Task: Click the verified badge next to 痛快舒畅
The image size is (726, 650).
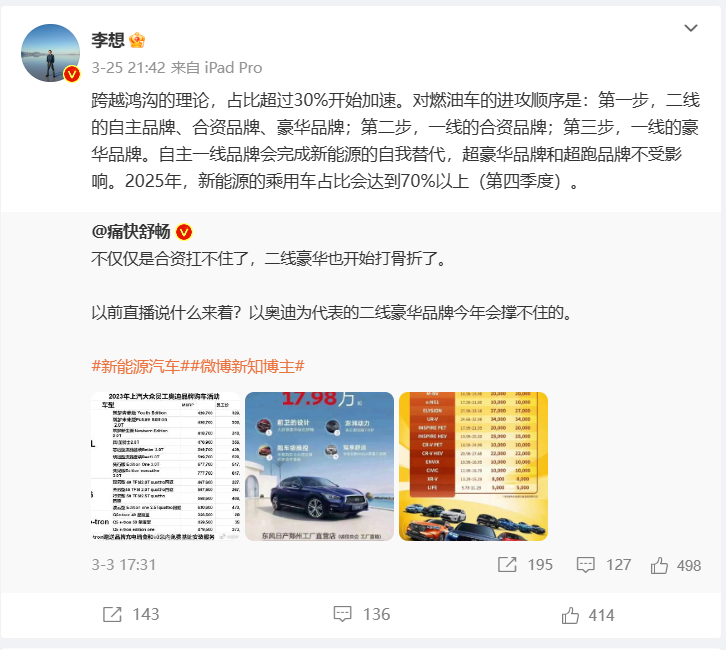Action: pos(184,232)
